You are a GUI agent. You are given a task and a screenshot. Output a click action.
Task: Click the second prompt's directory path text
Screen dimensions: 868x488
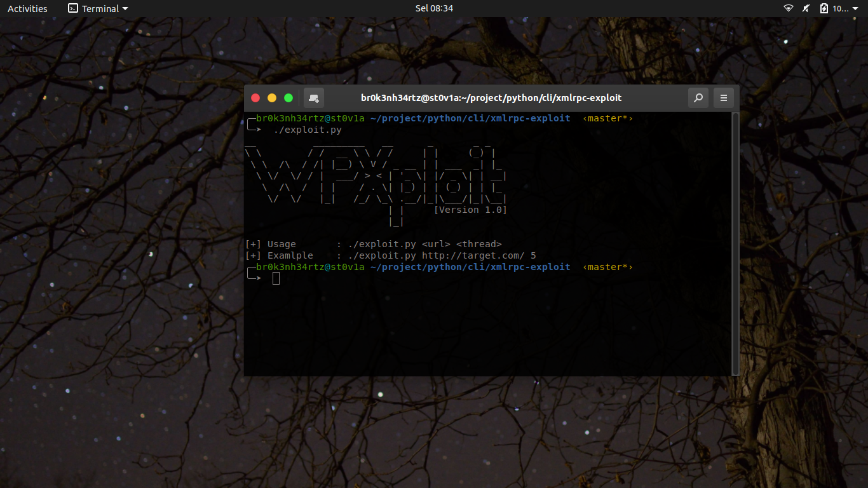(x=470, y=267)
